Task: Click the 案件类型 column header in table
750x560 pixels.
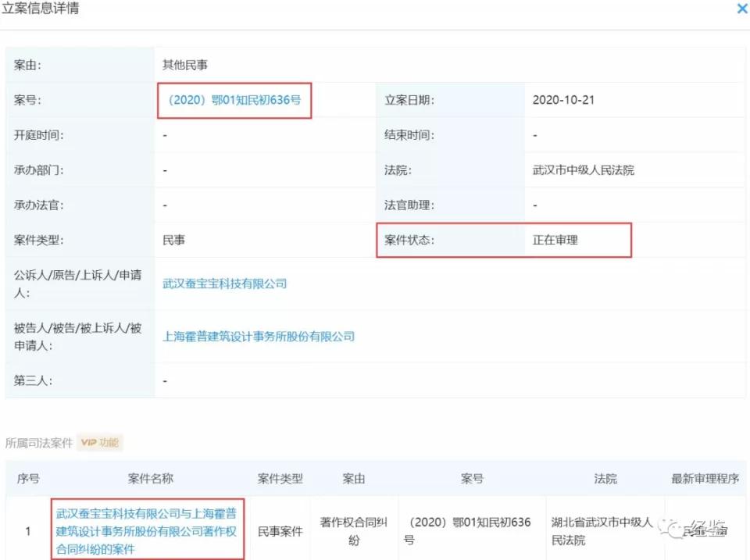Action: (x=280, y=479)
